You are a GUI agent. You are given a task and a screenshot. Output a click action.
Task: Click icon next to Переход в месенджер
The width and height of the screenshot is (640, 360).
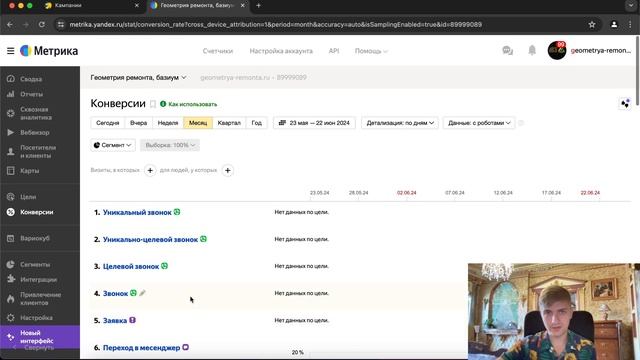click(x=185, y=347)
